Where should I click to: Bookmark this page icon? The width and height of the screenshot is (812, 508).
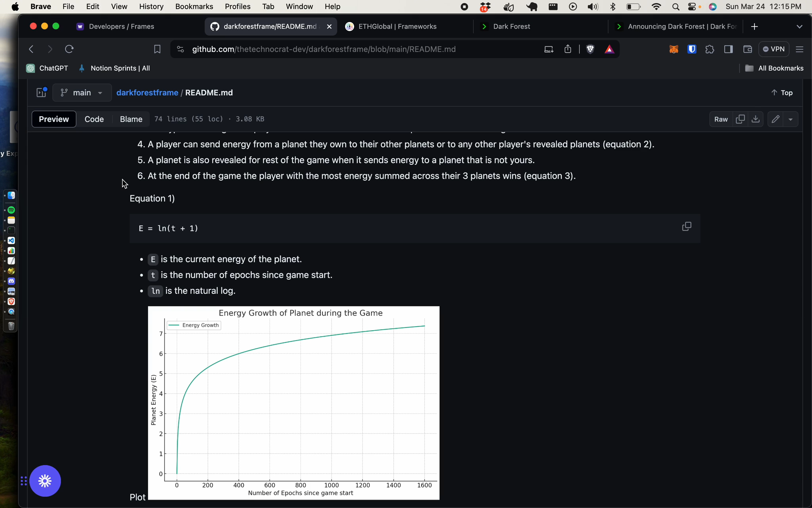coord(157,49)
